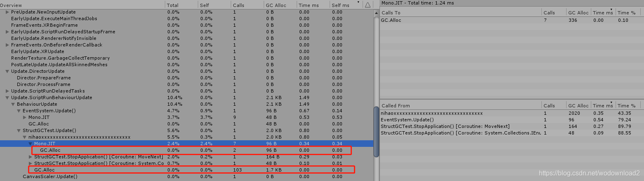Viewport: 644px width, 181px height.
Task: Sort Calls To table by Time ms
Action: [603, 13]
